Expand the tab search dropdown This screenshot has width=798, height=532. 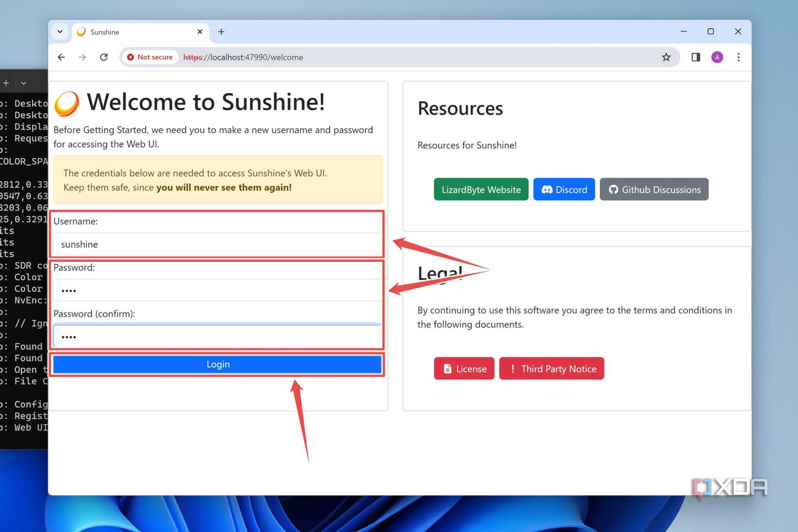60,32
